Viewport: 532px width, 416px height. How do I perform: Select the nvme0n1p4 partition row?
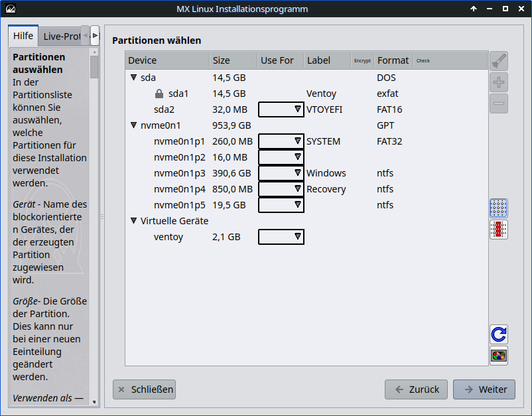pyautogui.click(x=306, y=189)
